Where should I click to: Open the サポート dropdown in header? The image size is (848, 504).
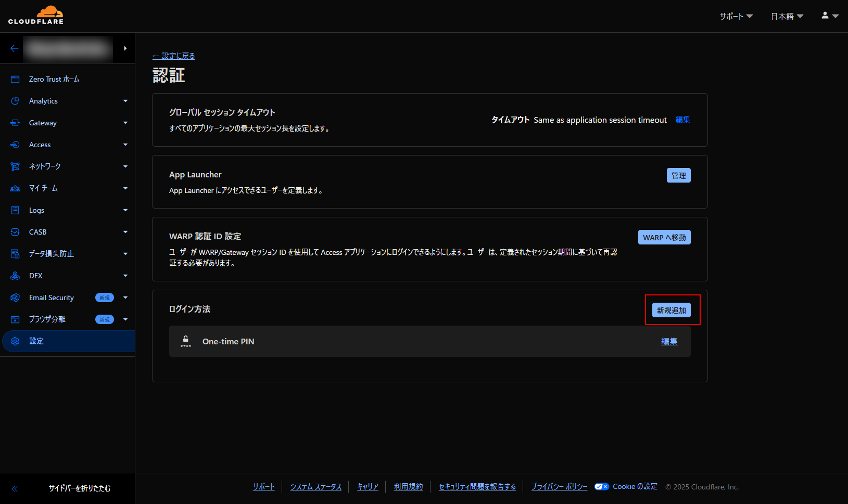point(736,16)
